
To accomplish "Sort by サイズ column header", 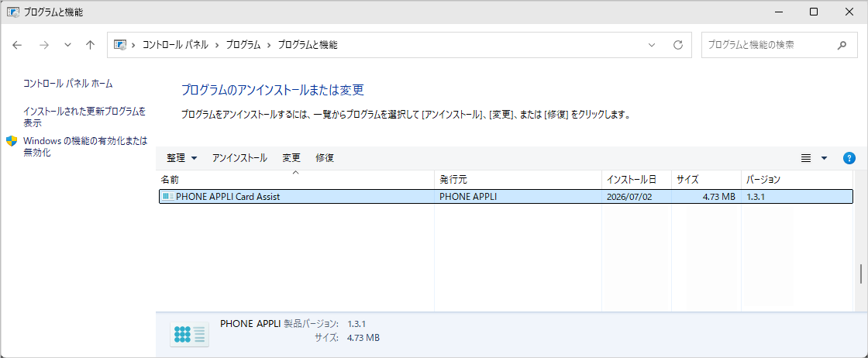I will click(706, 179).
